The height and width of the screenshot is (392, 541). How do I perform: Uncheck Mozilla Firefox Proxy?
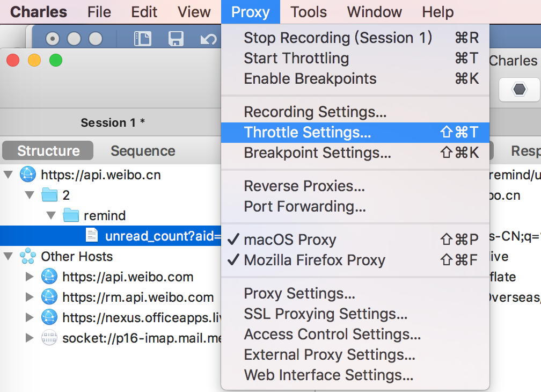[x=315, y=260]
